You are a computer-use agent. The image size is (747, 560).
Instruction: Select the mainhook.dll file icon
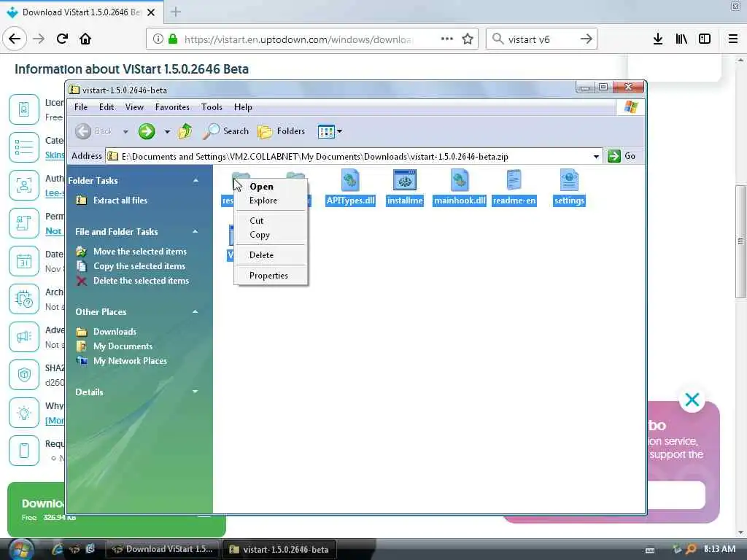(x=460, y=181)
